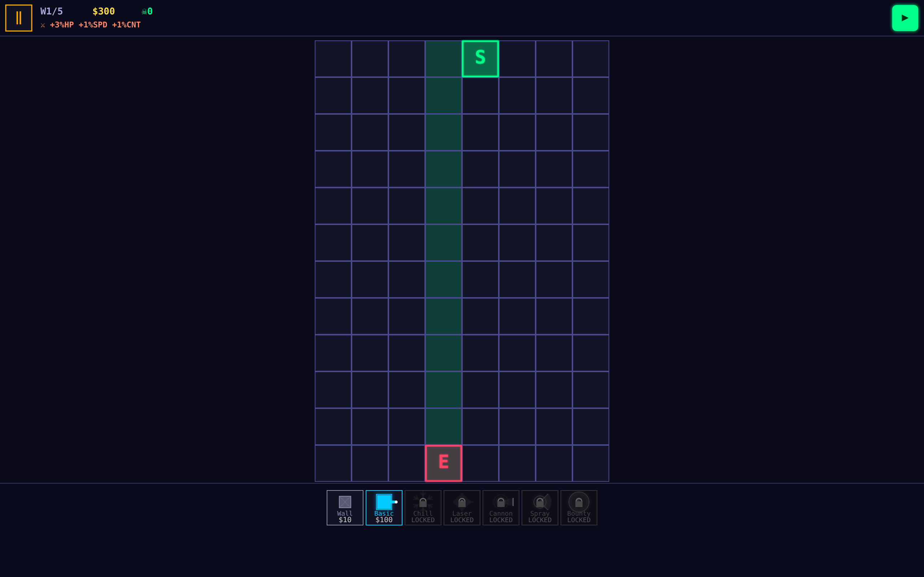Click the locked Bounty tower icon
The height and width of the screenshot is (577, 924).
(579, 508)
